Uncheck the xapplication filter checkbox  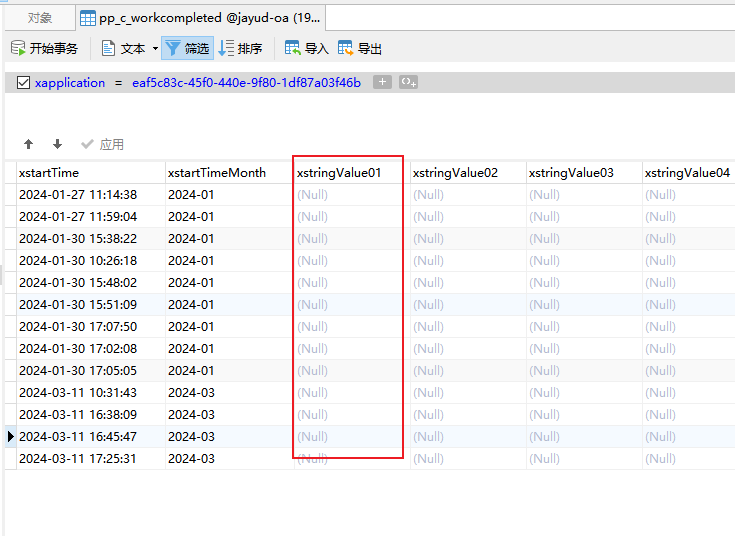[x=24, y=83]
